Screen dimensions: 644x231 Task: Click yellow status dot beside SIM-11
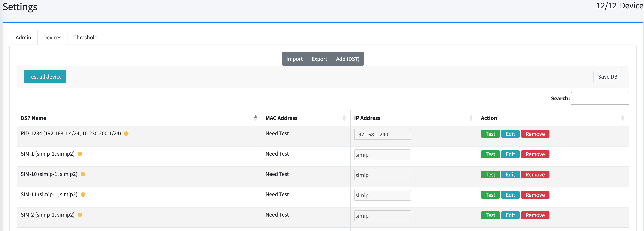(x=83, y=194)
